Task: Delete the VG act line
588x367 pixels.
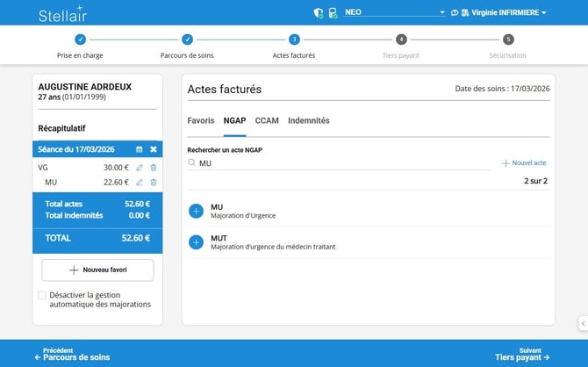Action: coord(154,168)
